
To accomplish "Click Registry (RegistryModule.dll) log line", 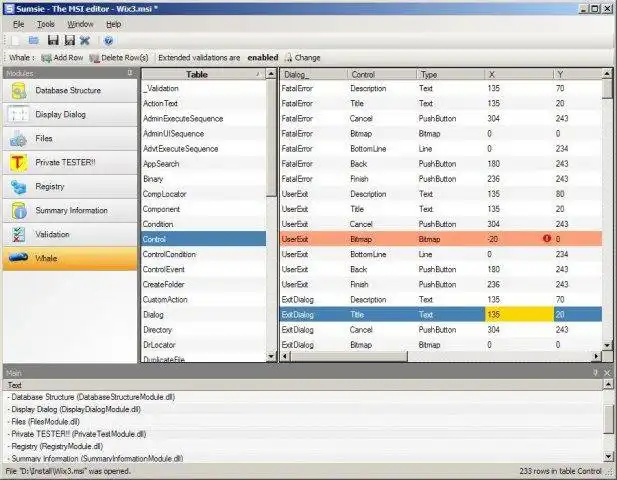I will [55, 446].
